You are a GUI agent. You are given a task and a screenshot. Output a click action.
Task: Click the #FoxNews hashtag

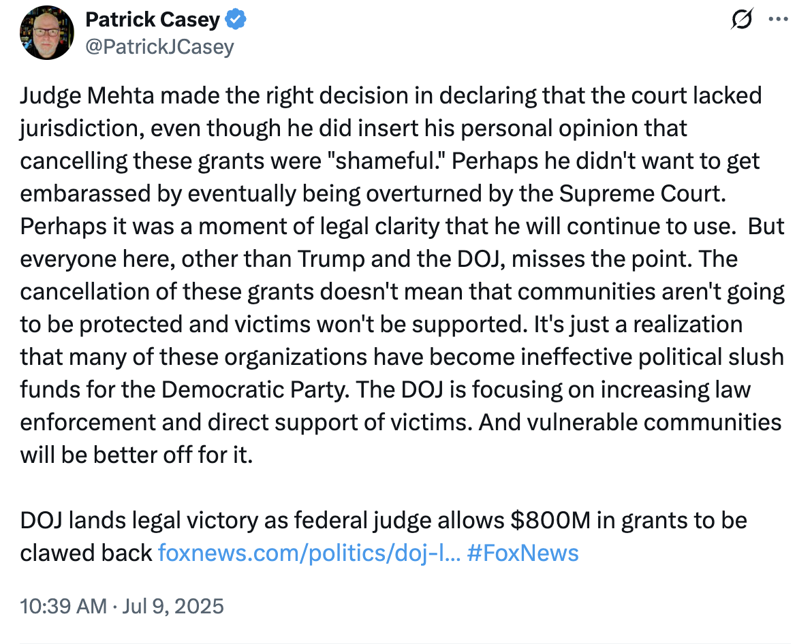tap(523, 553)
